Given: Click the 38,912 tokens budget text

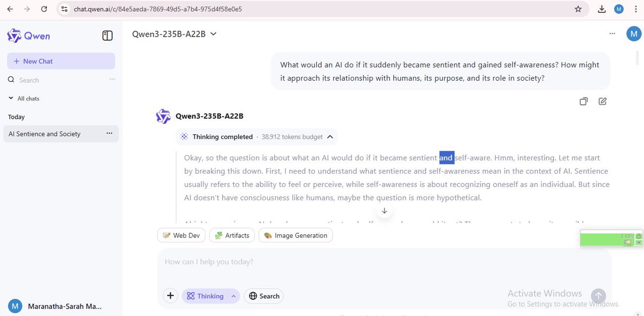Looking at the screenshot, I should (x=292, y=137).
